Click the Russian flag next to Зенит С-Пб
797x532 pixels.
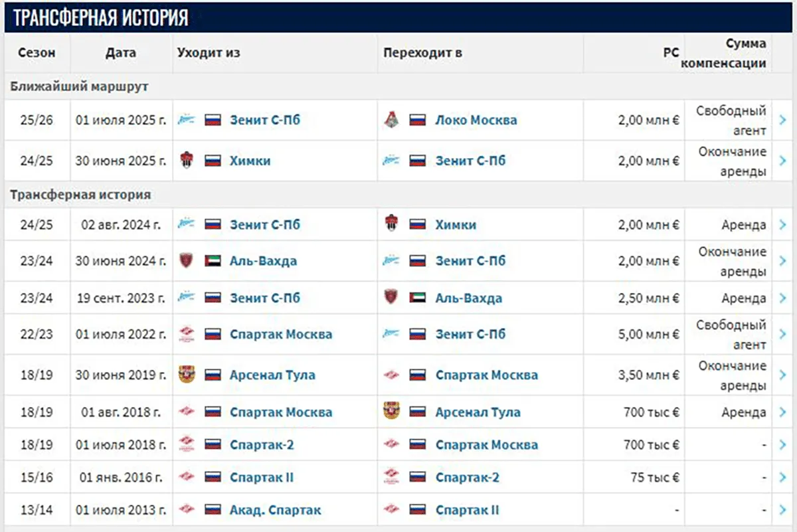tap(214, 120)
